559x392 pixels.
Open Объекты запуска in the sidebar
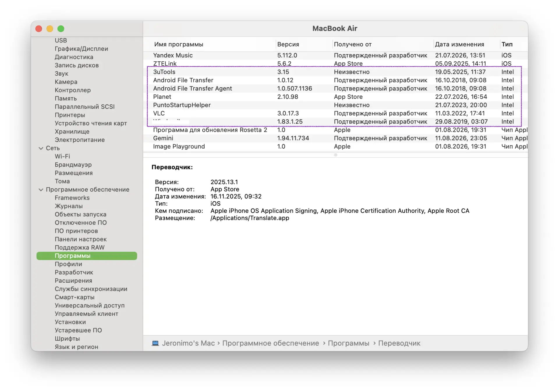click(x=81, y=215)
